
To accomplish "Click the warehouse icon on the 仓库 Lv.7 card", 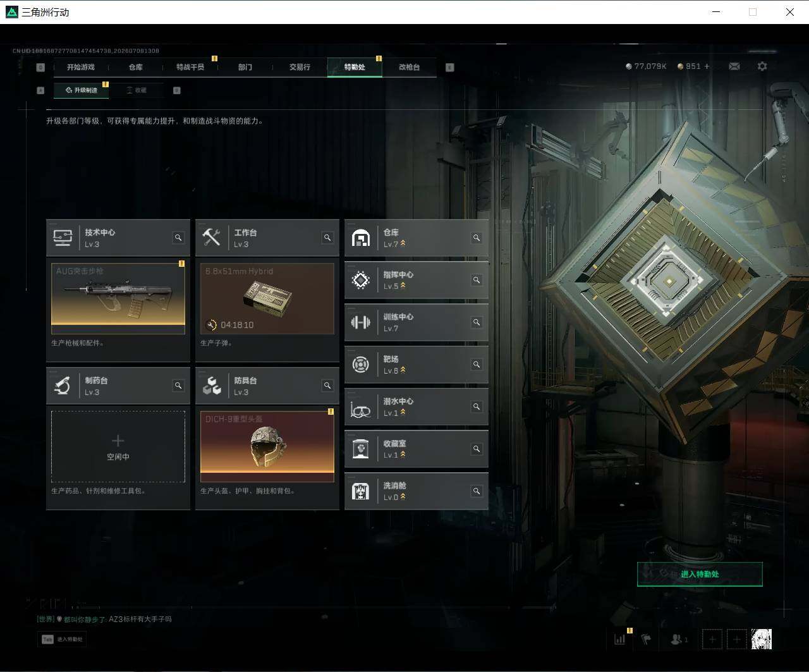I will pyautogui.click(x=360, y=238).
